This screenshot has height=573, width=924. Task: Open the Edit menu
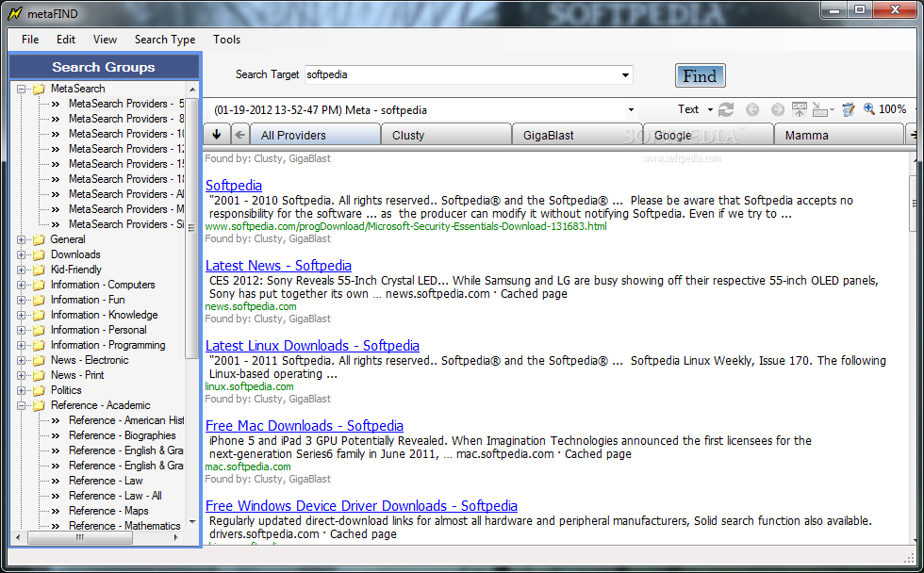[x=66, y=40]
